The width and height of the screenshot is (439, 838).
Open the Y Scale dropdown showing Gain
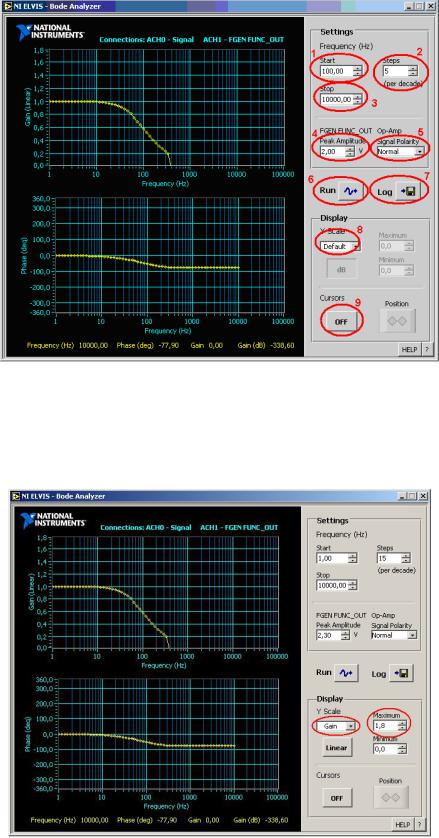coord(336,726)
